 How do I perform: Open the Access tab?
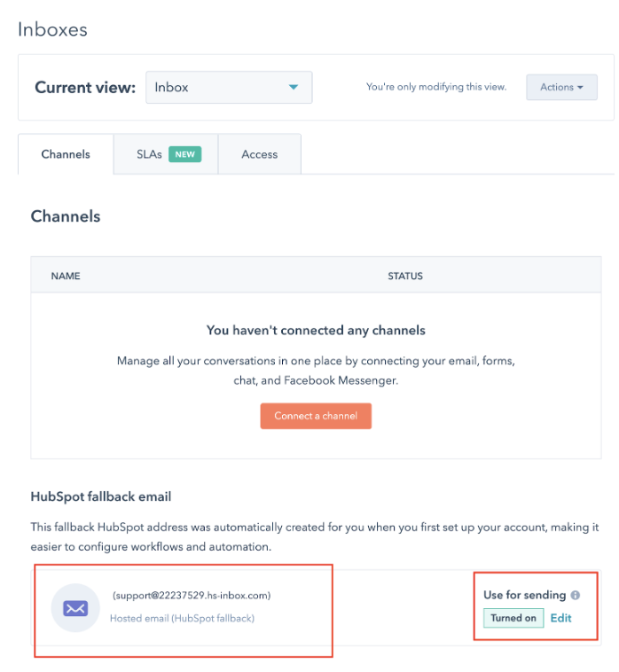[x=260, y=154]
